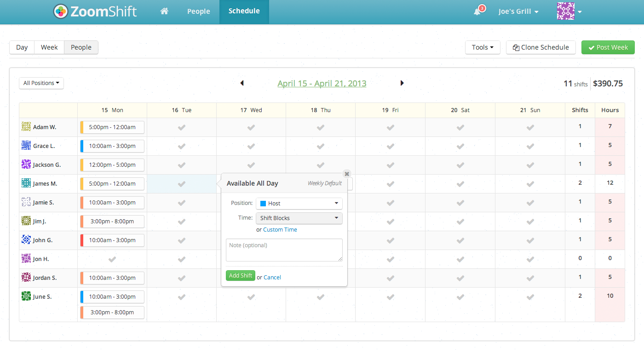
Task: Click John G.'s red shift color bar
Action: 82,240
